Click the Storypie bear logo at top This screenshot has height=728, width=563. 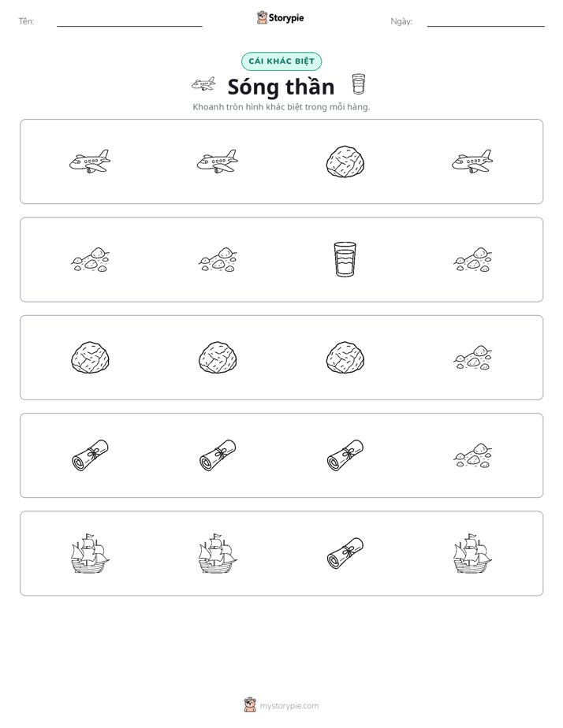pos(262,17)
